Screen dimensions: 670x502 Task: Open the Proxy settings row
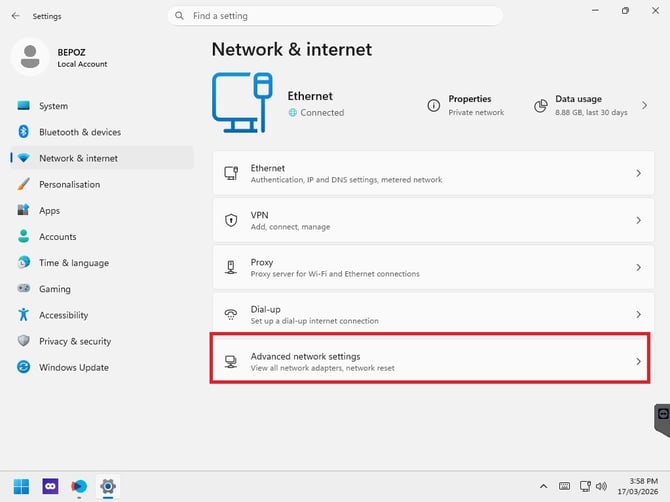coord(433,267)
